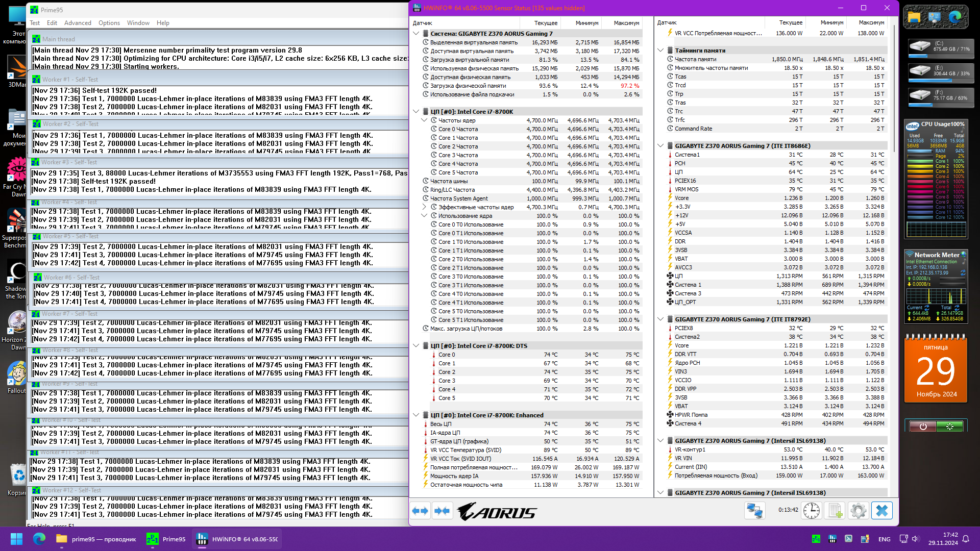Open the Options menu in Prime95

point(109,23)
